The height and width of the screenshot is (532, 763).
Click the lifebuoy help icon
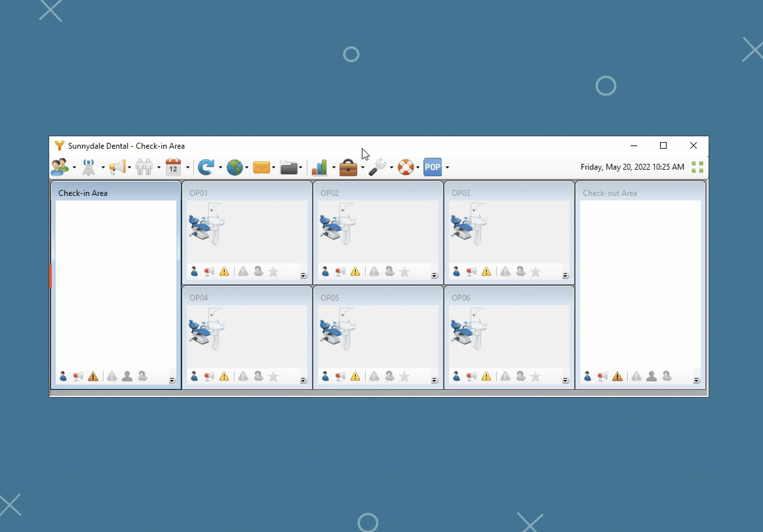pyautogui.click(x=406, y=167)
